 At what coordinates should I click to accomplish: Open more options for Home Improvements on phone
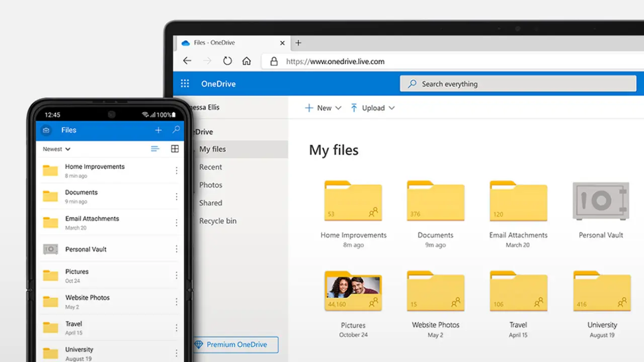point(177,171)
